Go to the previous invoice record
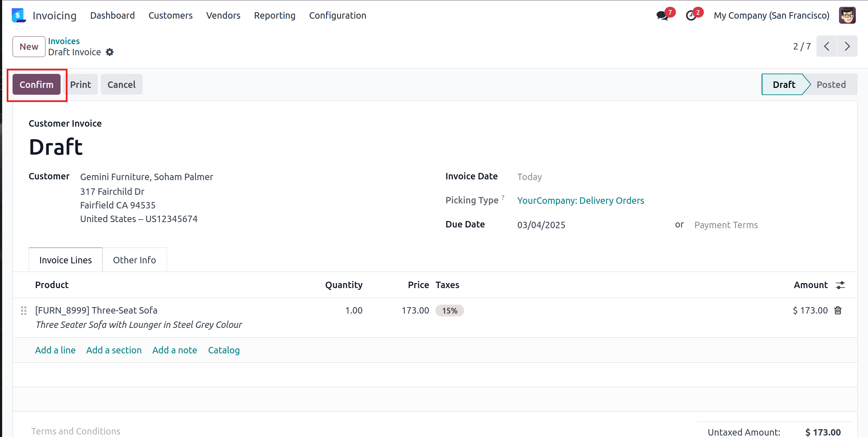The width and height of the screenshot is (868, 437). tap(827, 46)
